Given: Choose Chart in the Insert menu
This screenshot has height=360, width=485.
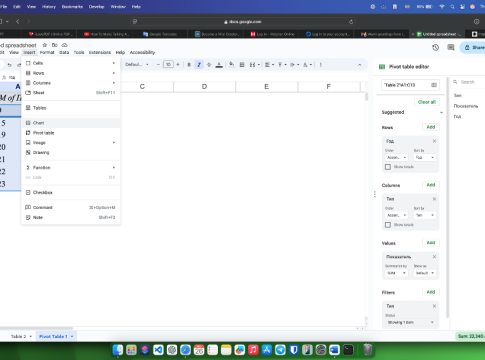Looking at the screenshot, I should click(x=71, y=123).
